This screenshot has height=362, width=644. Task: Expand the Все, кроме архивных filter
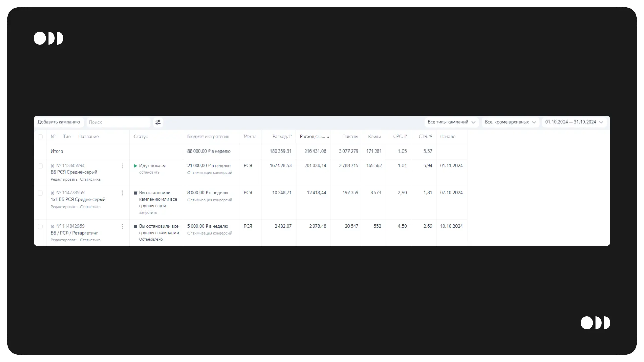pos(510,122)
